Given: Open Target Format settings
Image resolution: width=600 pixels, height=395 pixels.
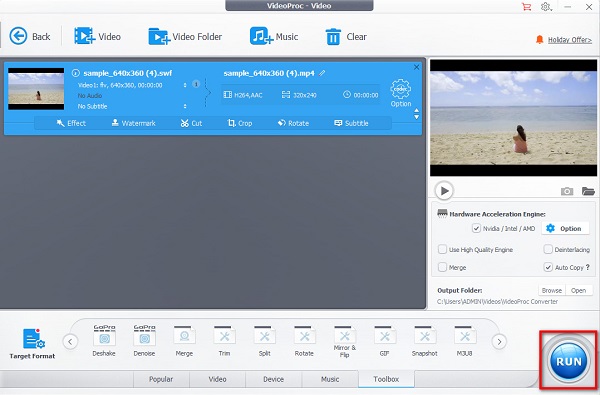Looking at the screenshot, I should [33, 344].
